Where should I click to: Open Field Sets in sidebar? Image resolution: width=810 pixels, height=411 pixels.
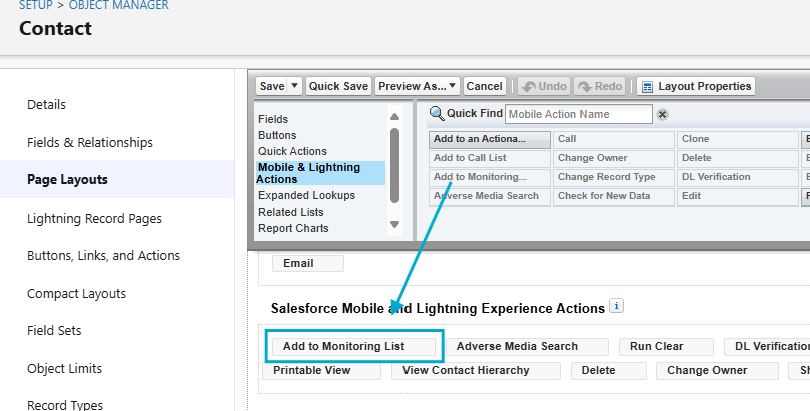[54, 330]
